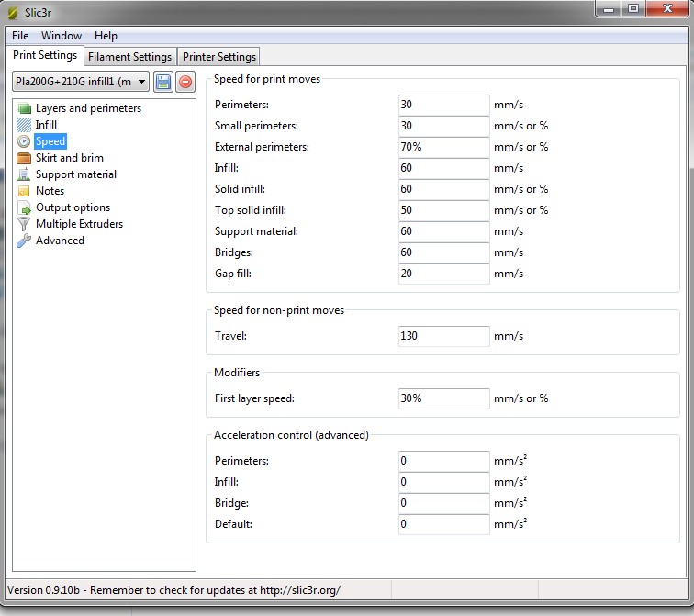The height and width of the screenshot is (616, 694).
Task: Click the save preset floppy disk icon
Action: point(163,83)
